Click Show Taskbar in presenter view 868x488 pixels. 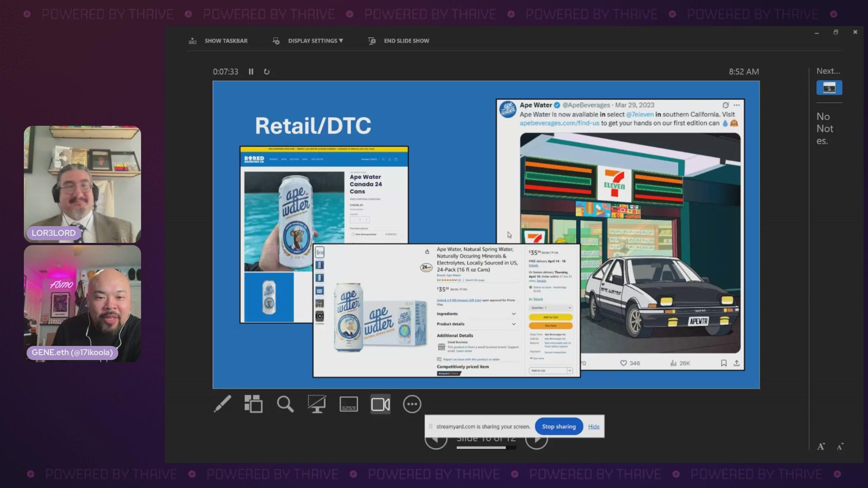coord(218,41)
